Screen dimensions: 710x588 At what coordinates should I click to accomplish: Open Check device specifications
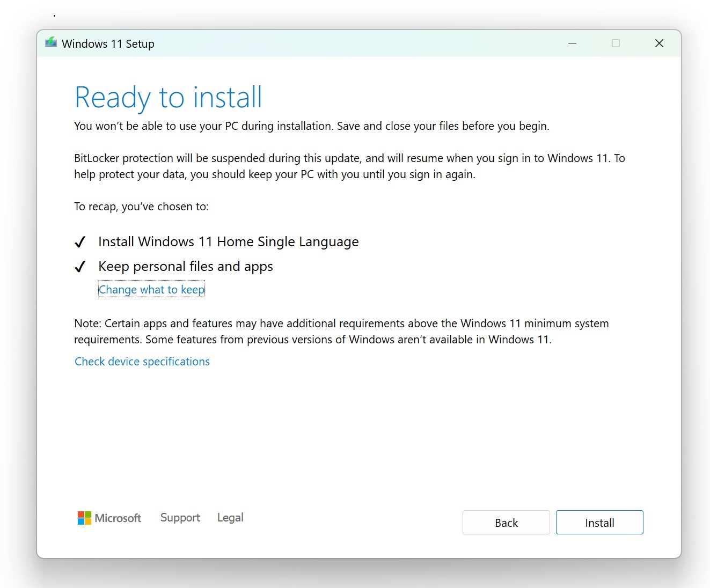point(142,361)
